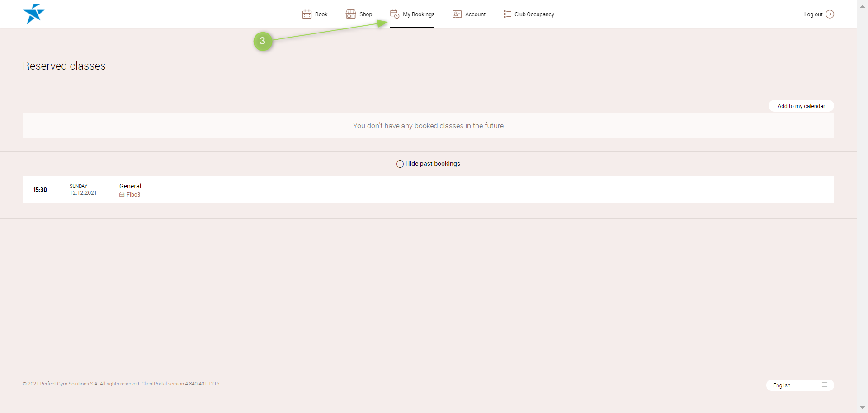This screenshot has width=868, height=413.
Task: Click the Fibo3 club name link
Action: tap(133, 195)
